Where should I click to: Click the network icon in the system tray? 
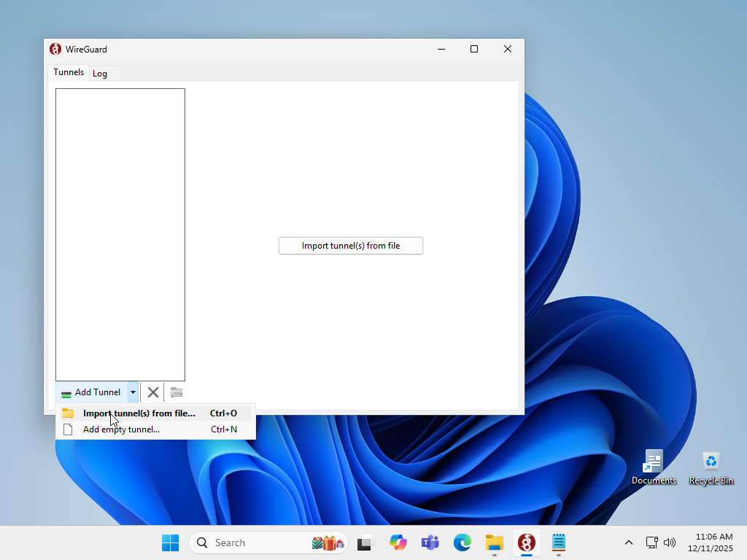pyautogui.click(x=651, y=542)
